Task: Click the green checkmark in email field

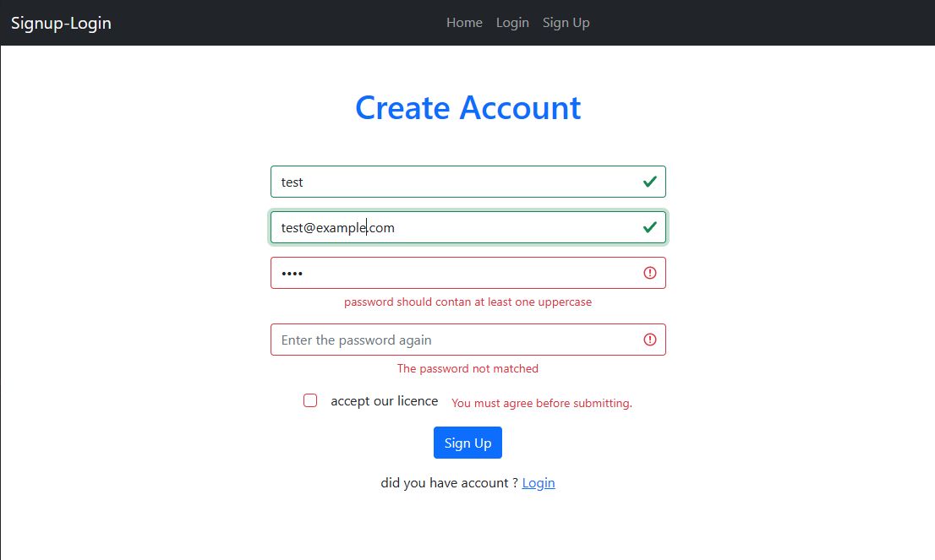Action: pos(649,227)
